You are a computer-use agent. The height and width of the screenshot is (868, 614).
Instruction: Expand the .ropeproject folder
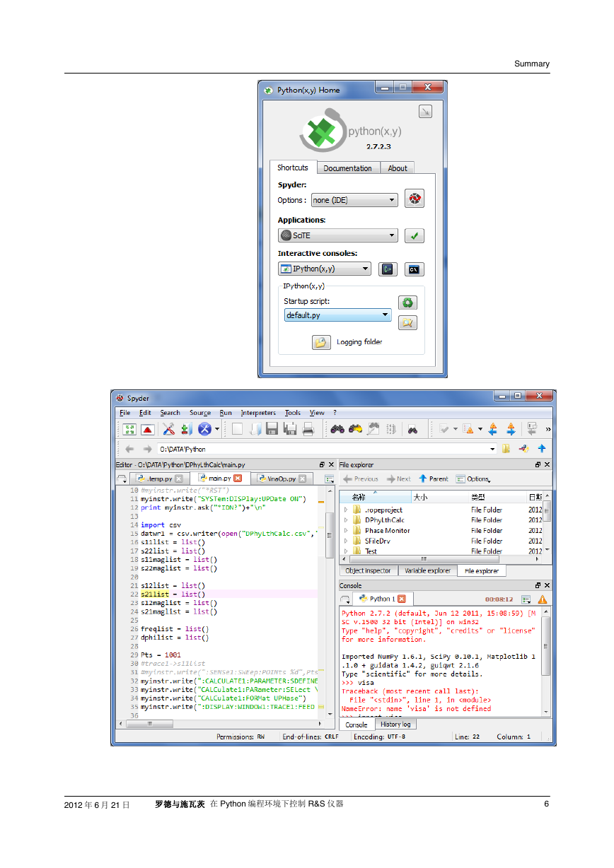[346, 510]
